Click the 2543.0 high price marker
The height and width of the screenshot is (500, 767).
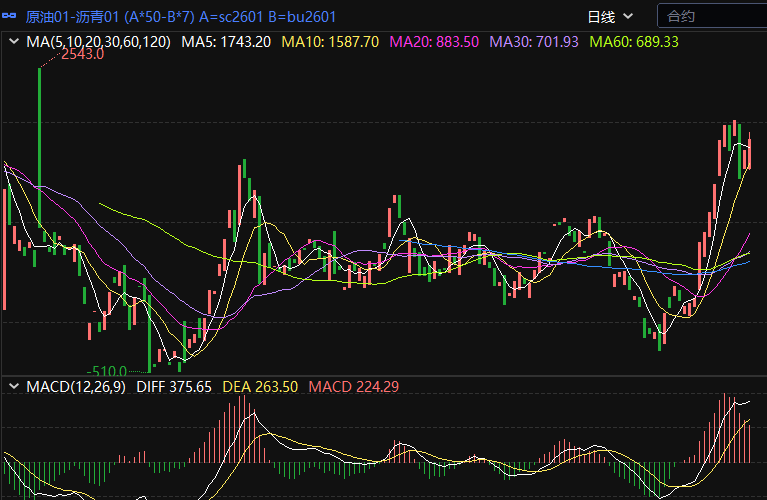click(x=81, y=55)
